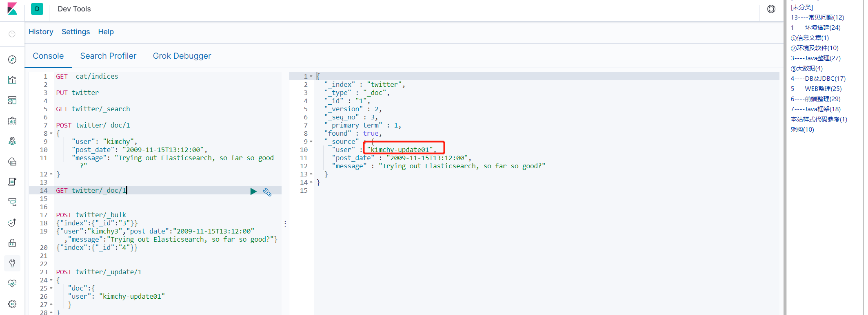
Task: Open the SIEM lock icon
Action: point(12,243)
